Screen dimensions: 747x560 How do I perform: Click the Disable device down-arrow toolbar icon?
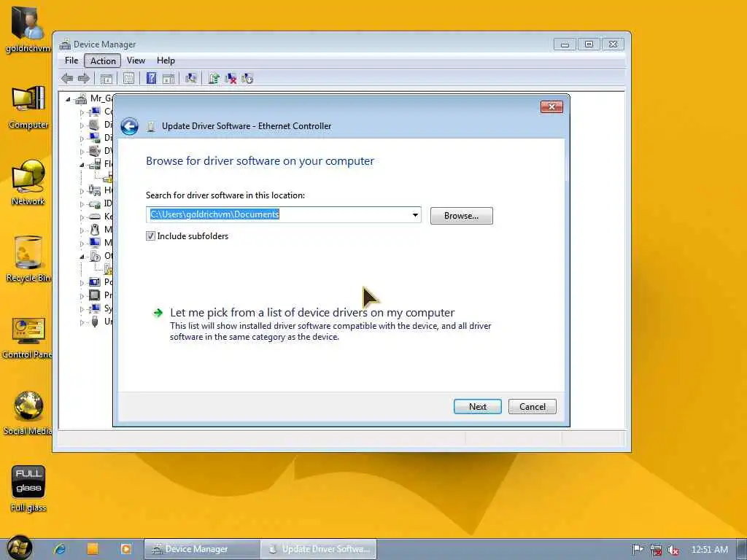247,79
